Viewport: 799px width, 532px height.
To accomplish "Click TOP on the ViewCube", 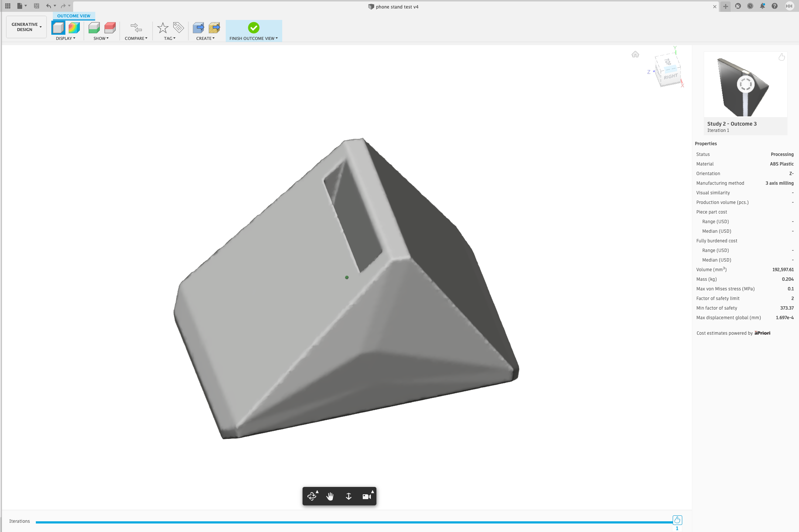I will pos(667,62).
